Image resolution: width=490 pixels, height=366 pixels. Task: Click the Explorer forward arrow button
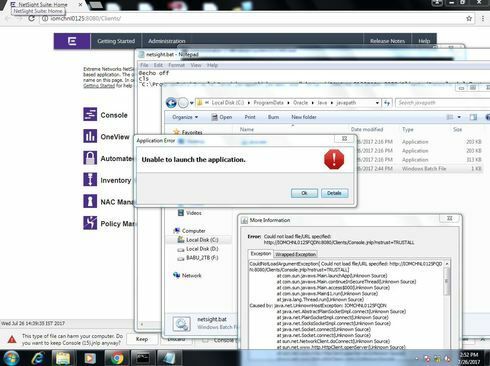coord(183,103)
